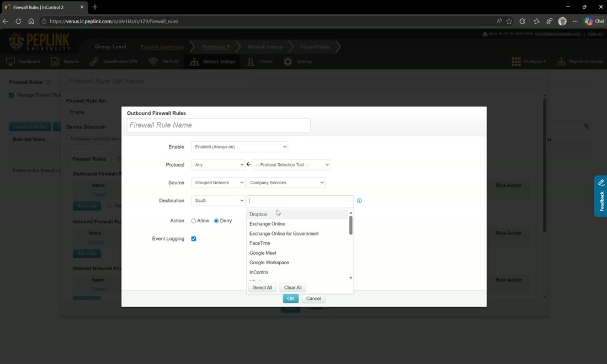Click the Feedback side tab
This screenshot has height=364, width=607.
[x=601, y=196]
